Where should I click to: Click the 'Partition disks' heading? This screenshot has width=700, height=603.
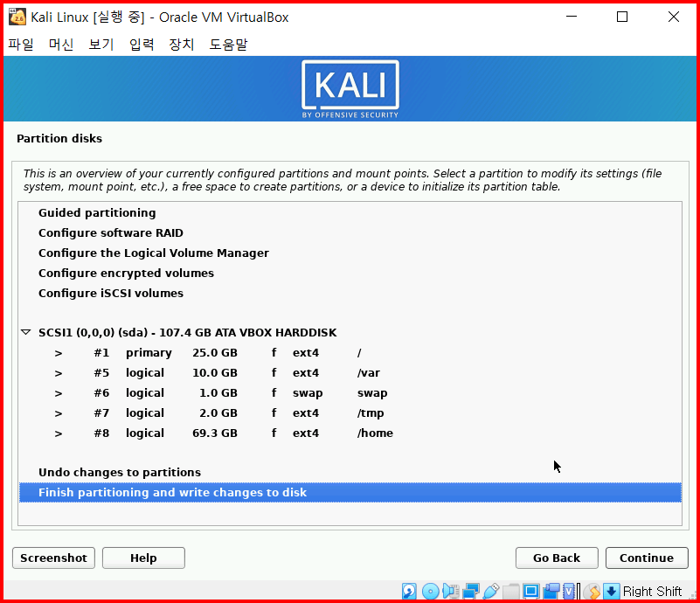(x=59, y=138)
